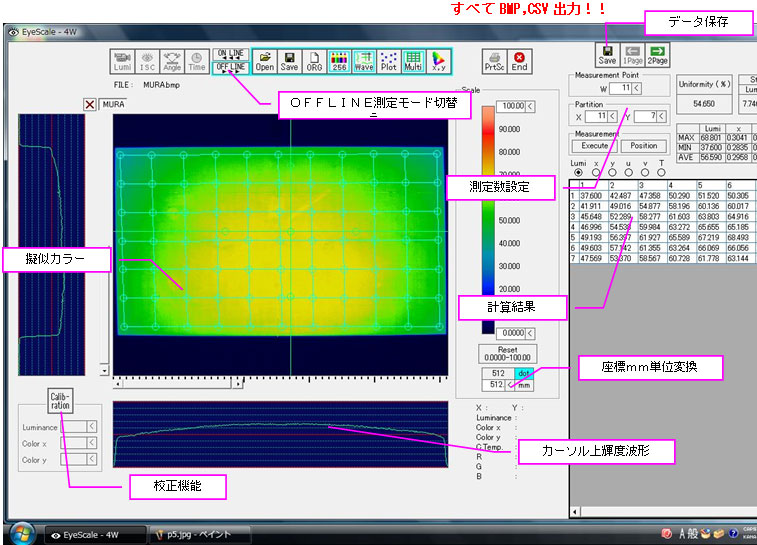
Task: Select the y chromaticity radio button
Action: (612, 172)
